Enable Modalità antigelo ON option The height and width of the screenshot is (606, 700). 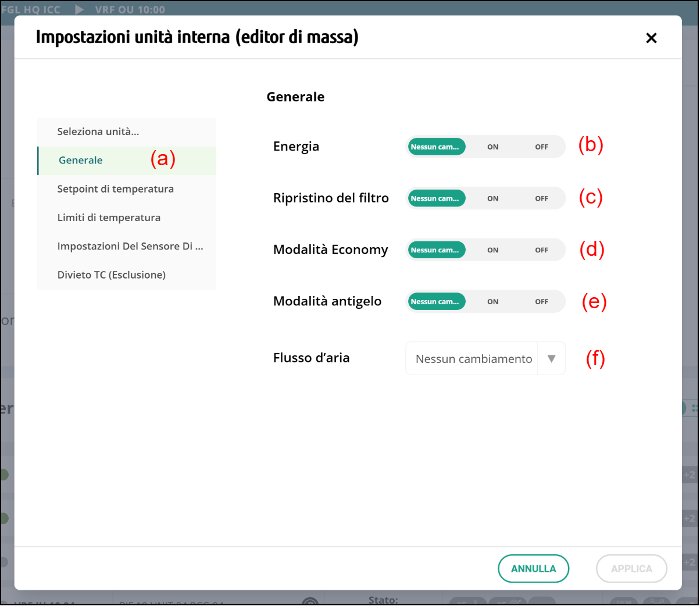click(x=492, y=302)
